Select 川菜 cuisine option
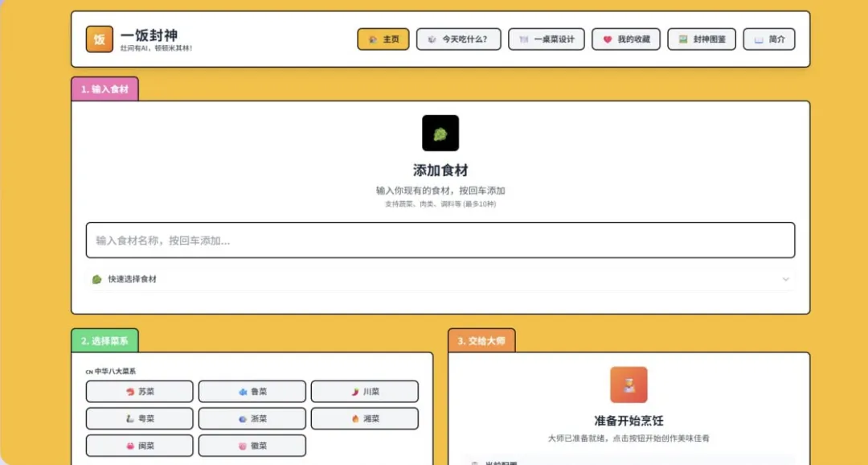The height and width of the screenshot is (465, 868). click(x=364, y=392)
